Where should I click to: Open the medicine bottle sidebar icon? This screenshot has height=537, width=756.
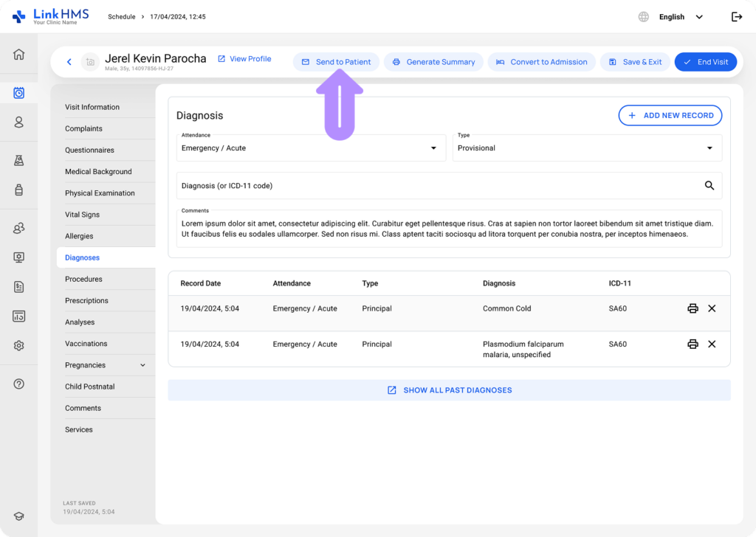[x=18, y=190]
